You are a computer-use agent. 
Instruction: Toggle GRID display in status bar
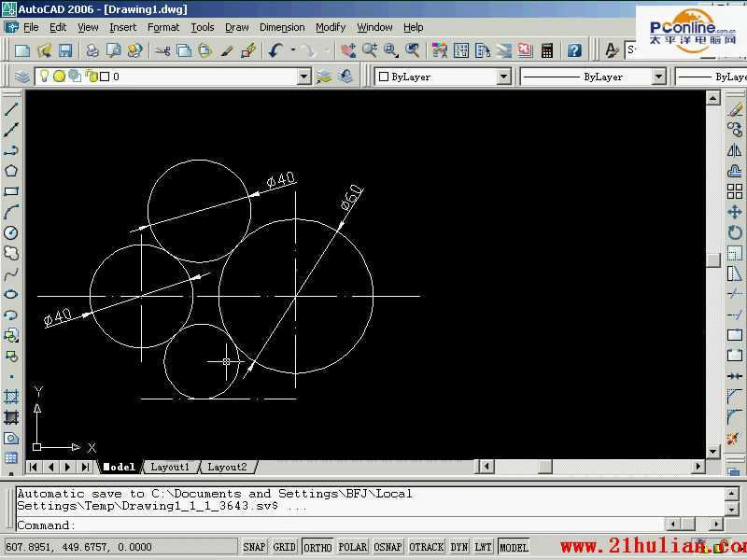pyautogui.click(x=285, y=547)
